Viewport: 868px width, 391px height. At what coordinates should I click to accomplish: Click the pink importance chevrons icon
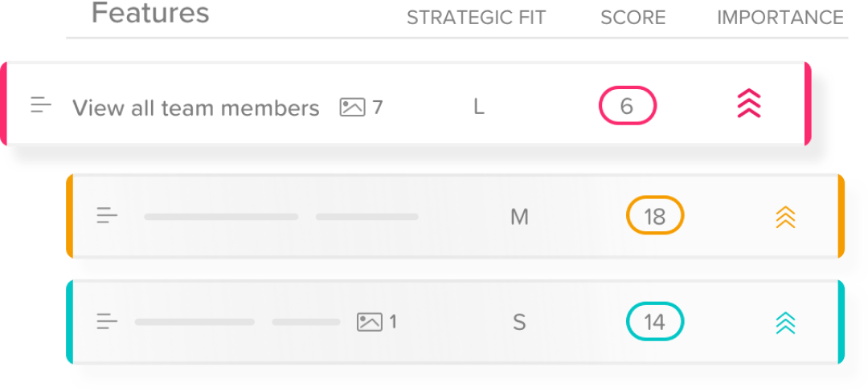749,104
